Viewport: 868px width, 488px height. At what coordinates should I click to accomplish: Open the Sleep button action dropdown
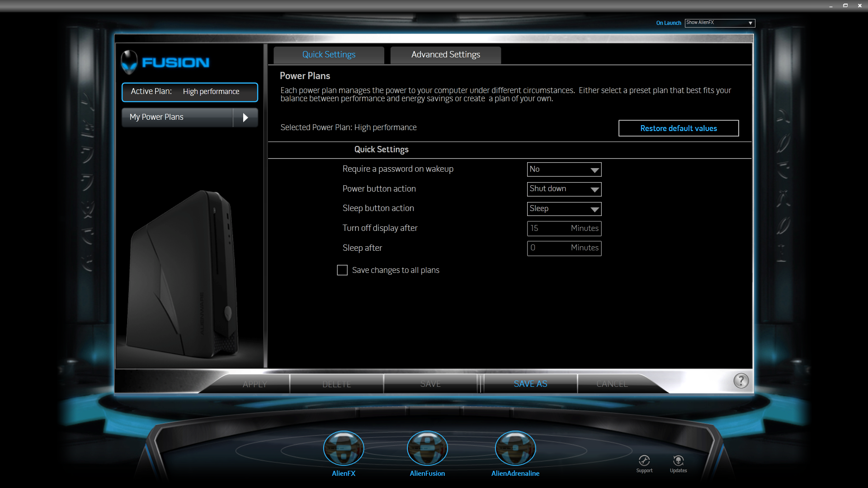[564, 209]
